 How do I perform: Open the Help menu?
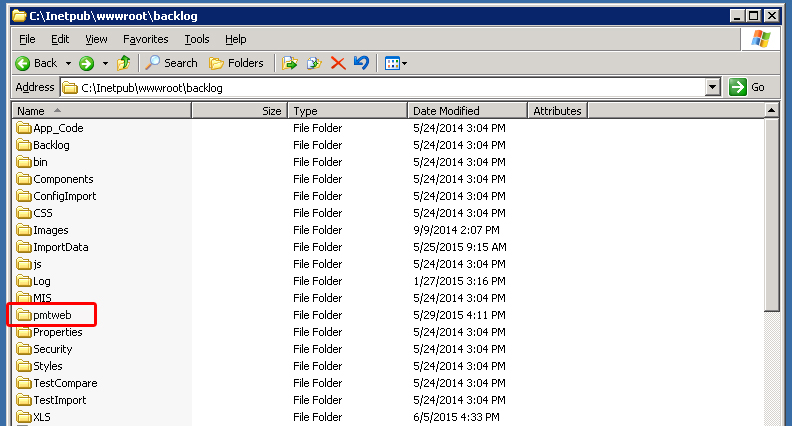(235, 39)
